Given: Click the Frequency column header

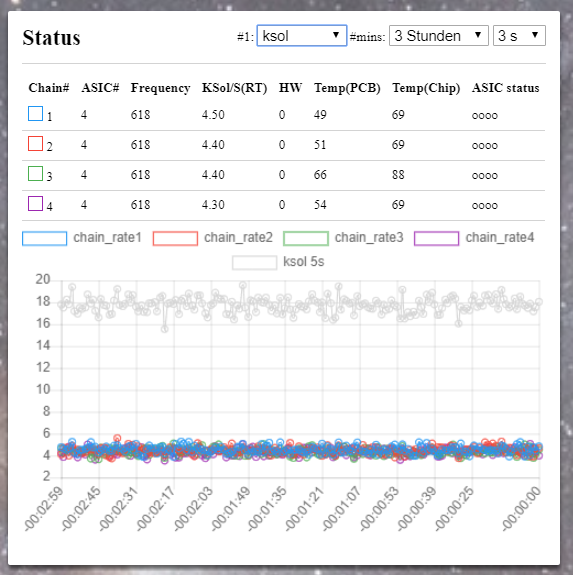Looking at the screenshot, I should click(x=160, y=88).
